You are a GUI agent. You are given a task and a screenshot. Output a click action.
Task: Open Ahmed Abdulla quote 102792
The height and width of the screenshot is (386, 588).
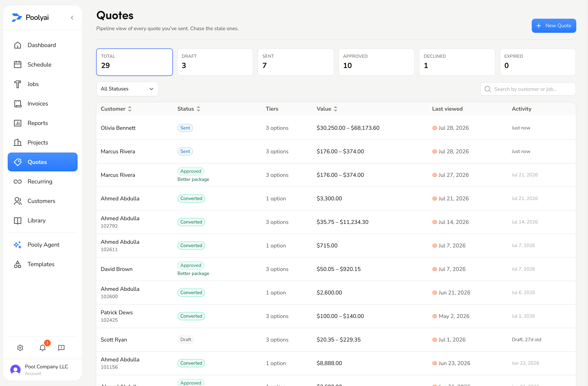point(336,222)
